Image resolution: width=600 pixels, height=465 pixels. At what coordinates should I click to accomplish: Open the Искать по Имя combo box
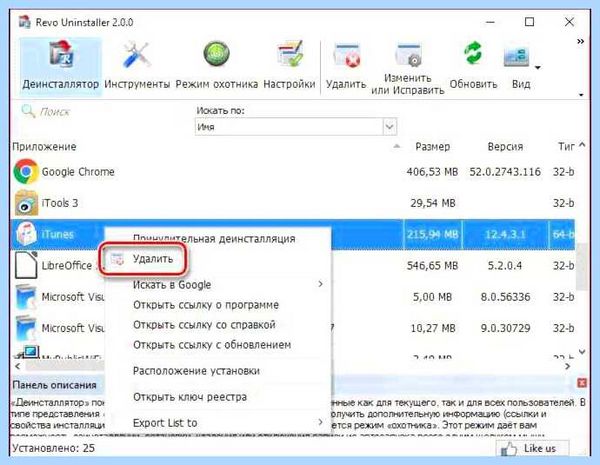coord(296,127)
